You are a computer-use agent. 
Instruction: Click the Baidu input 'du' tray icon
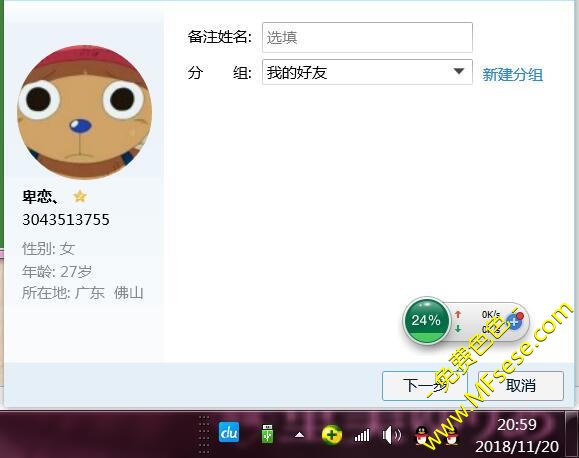229,432
